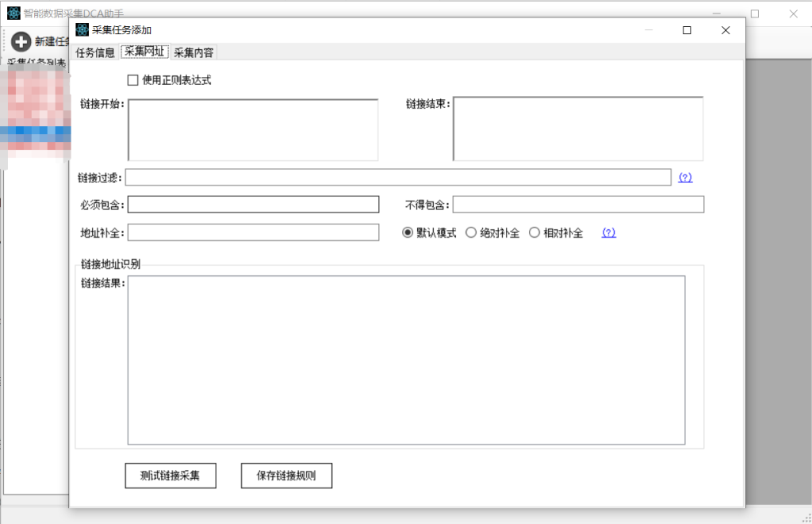Select the 采集网址 tab
This screenshot has height=524, width=812.
click(x=144, y=52)
